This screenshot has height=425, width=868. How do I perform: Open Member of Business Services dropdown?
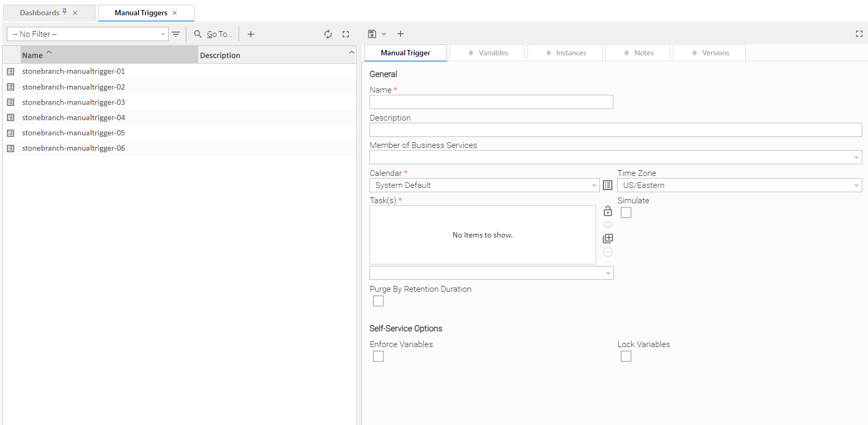[616, 157]
